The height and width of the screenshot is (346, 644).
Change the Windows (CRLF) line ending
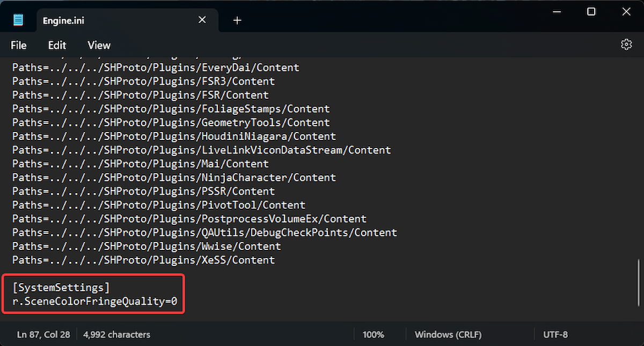coord(448,334)
